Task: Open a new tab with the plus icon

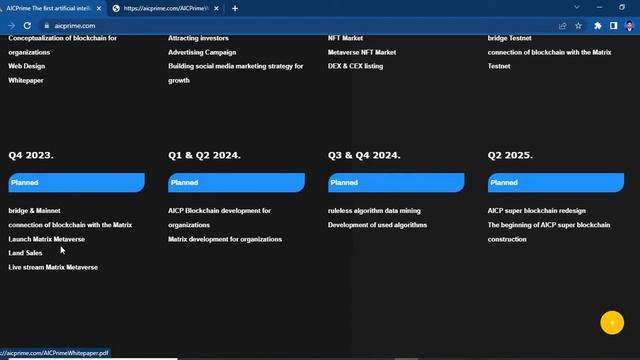Action: (x=235, y=8)
